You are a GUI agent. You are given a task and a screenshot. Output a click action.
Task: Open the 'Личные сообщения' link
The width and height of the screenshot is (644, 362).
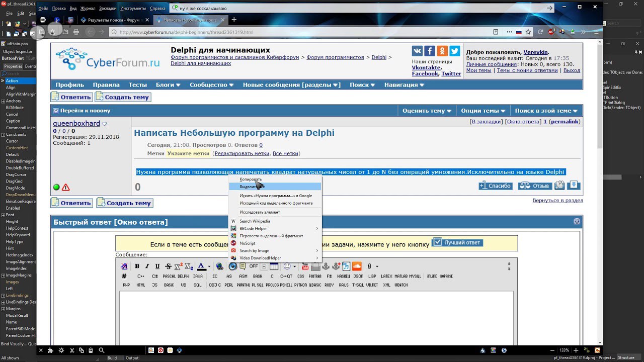click(492, 64)
